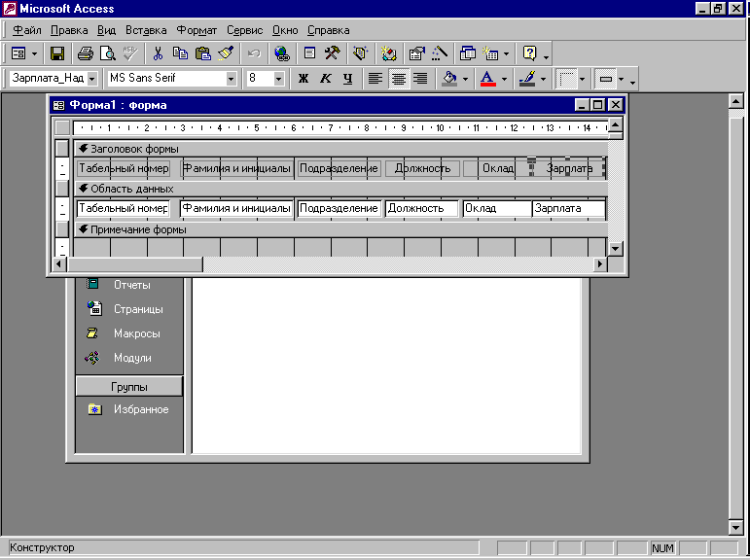Open the Сервис menu
The height and width of the screenshot is (560, 750).
click(x=244, y=30)
